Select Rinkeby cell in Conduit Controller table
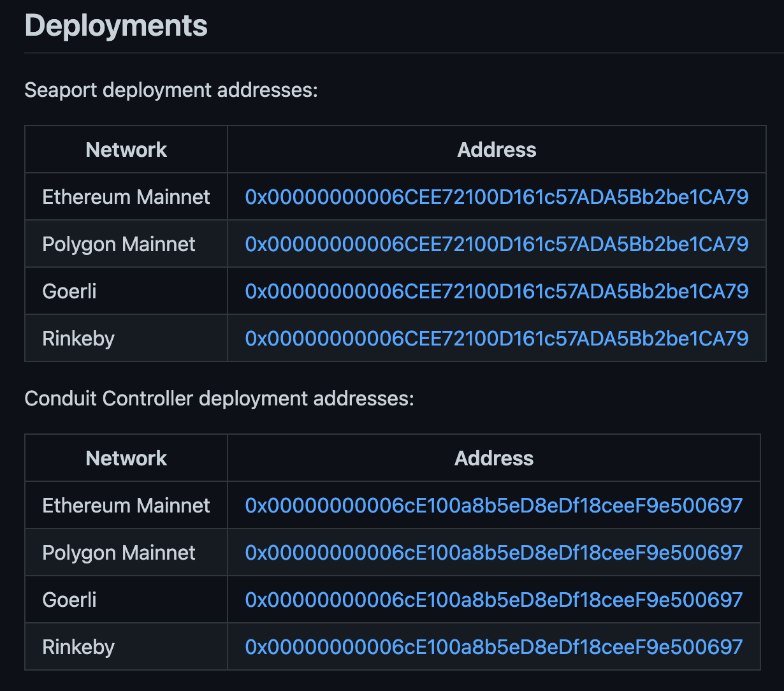 [x=126, y=647]
